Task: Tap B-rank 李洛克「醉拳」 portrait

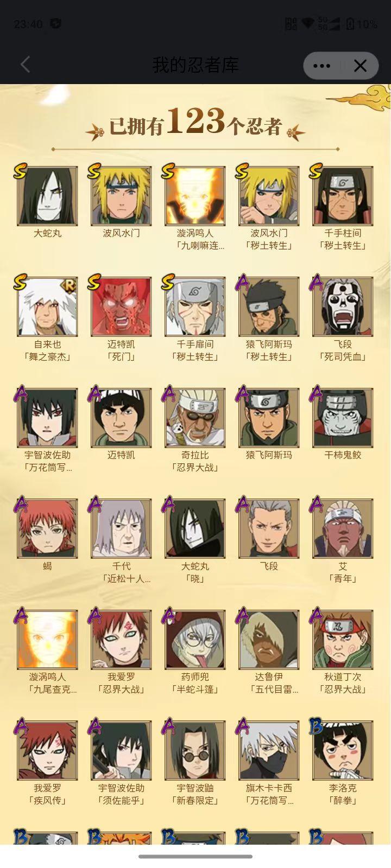Action: pos(343,751)
